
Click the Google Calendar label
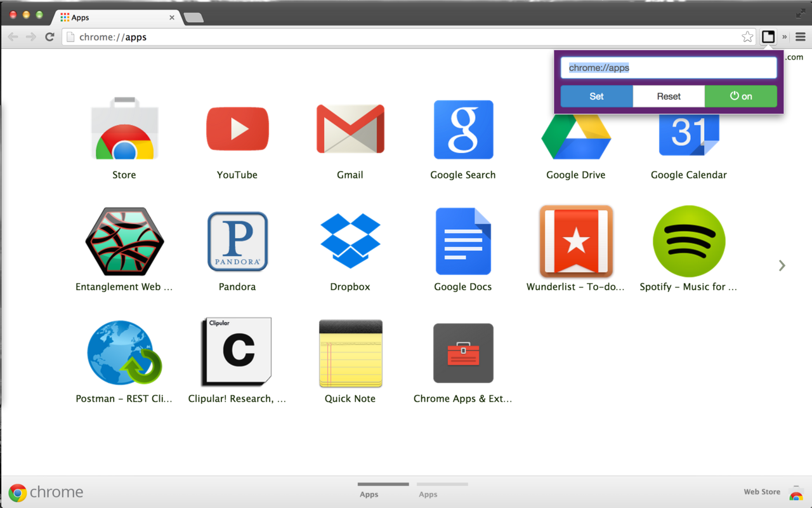click(x=689, y=175)
